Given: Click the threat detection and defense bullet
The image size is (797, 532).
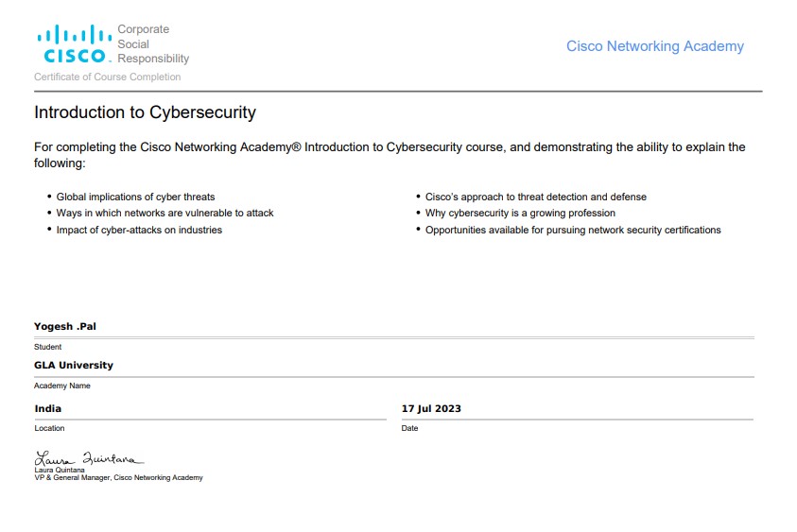Looking at the screenshot, I should click(535, 197).
